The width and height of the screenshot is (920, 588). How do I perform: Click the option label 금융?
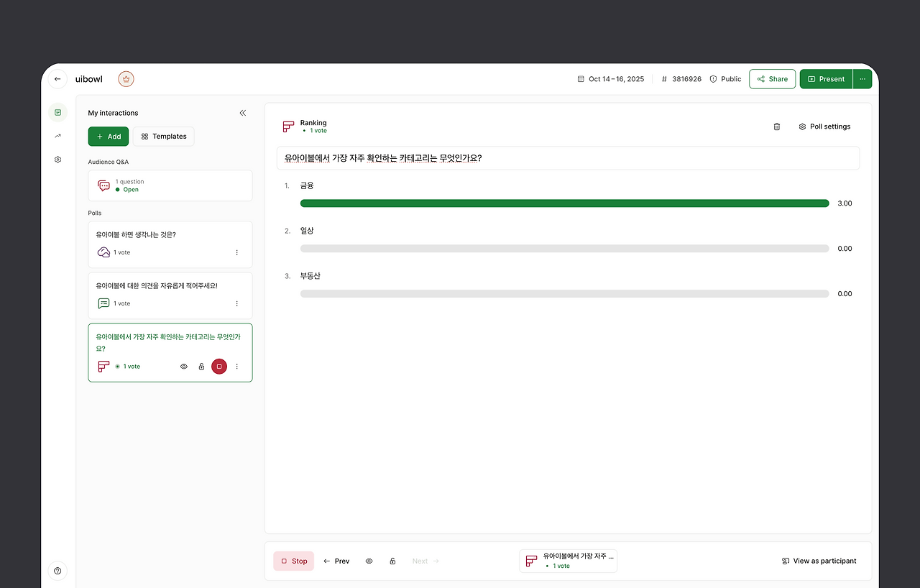307,185
